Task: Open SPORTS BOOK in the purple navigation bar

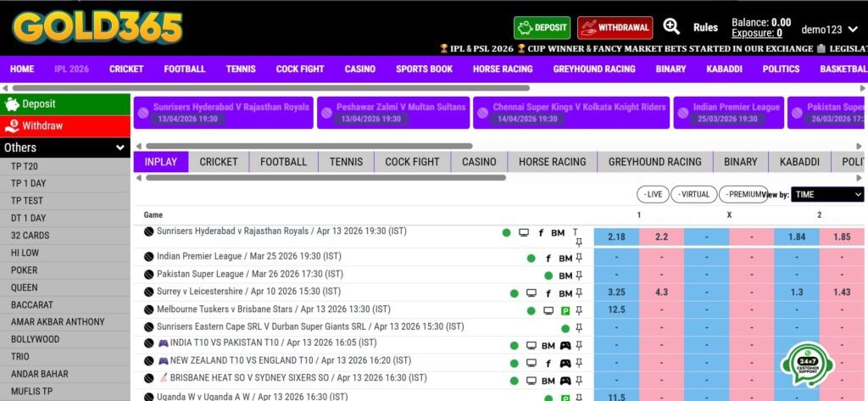Action: (424, 70)
